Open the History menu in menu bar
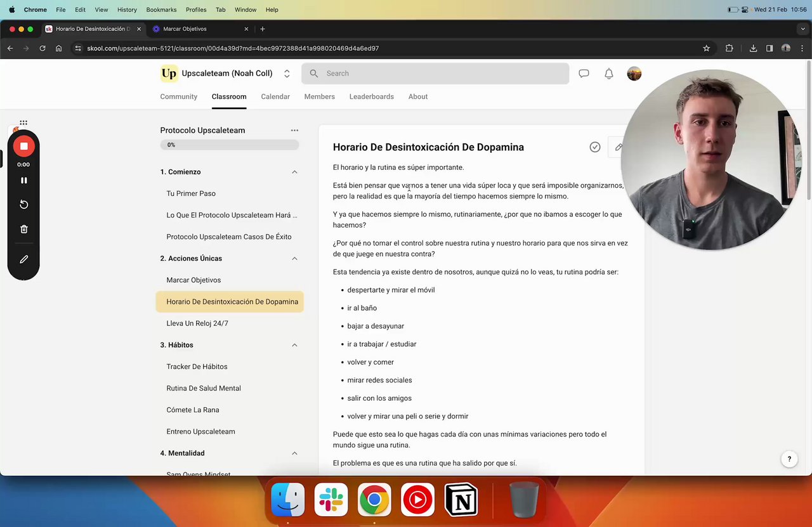The height and width of the screenshot is (527, 812). tap(127, 10)
